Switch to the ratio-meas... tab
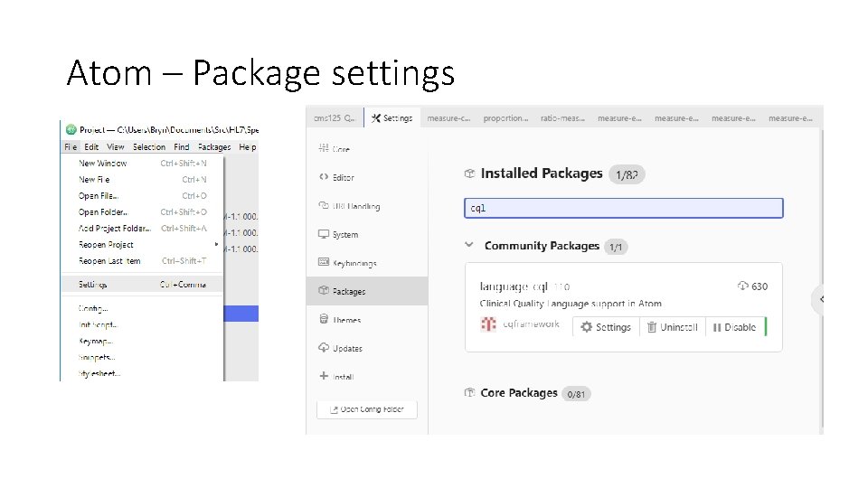 click(x=562, y=117)
